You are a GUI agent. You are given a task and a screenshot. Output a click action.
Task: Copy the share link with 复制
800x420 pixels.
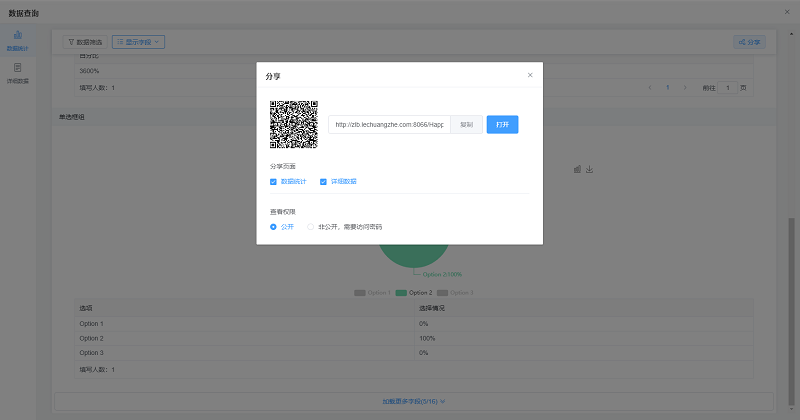point(466,125)
